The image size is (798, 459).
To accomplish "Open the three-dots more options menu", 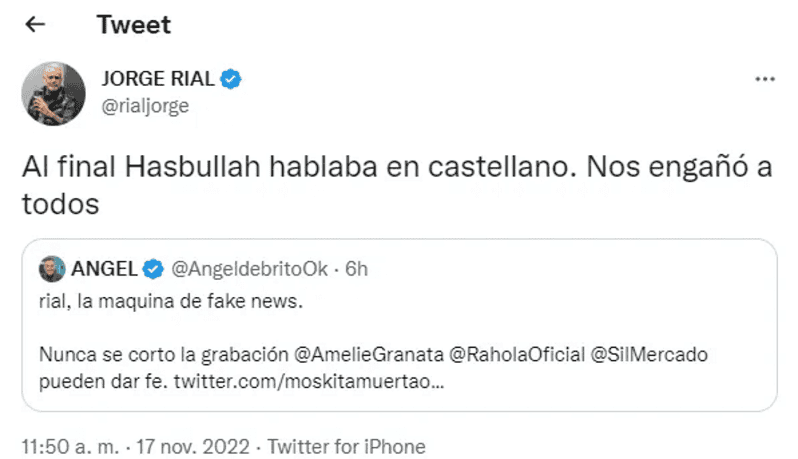I will click(764, 78).
